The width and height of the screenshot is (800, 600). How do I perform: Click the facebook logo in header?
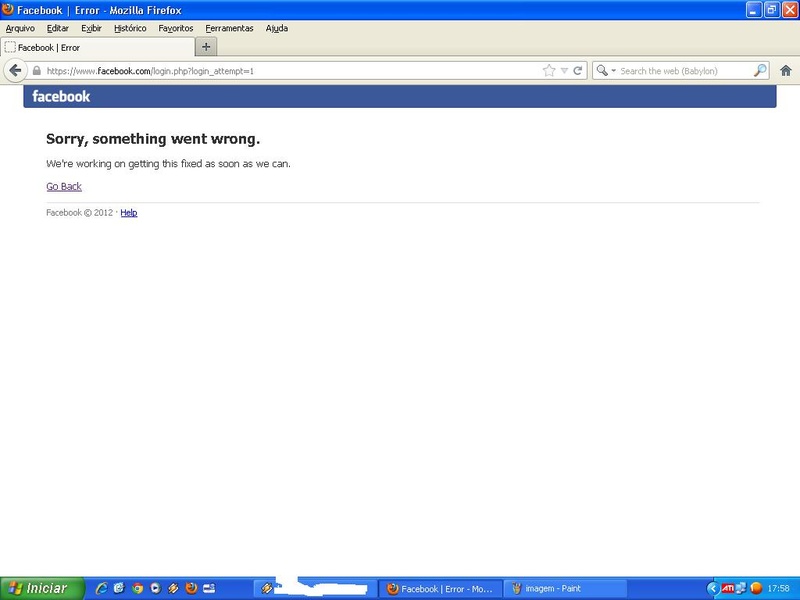click(x=61, y=96)
